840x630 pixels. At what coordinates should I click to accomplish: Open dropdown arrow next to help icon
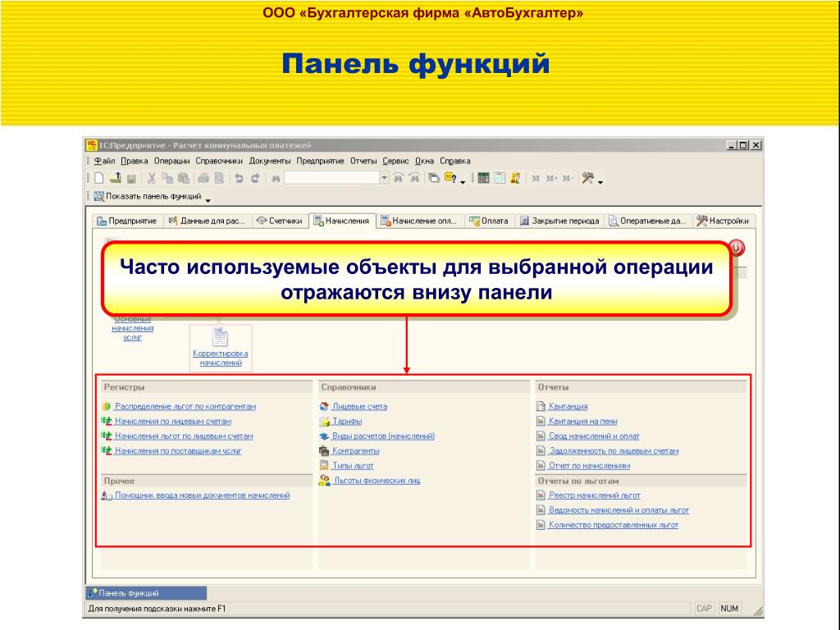pyautogui.click(x=463, y=180)
